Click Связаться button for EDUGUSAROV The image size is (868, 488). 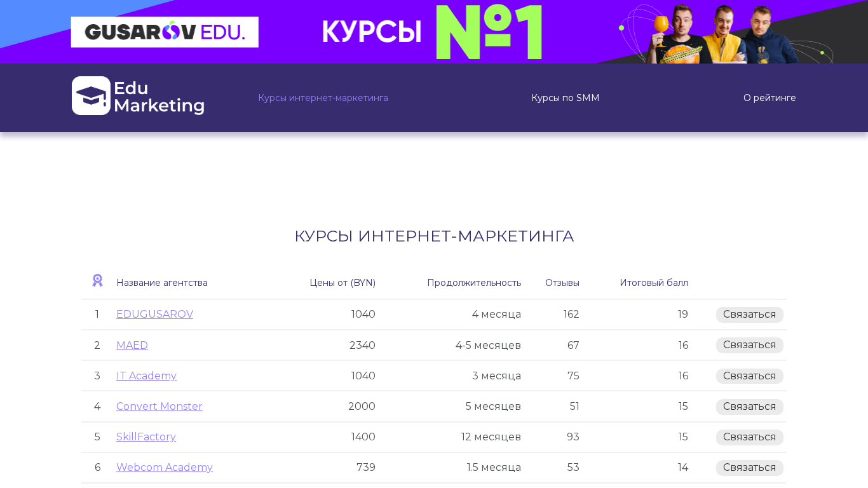pos(750,315)
